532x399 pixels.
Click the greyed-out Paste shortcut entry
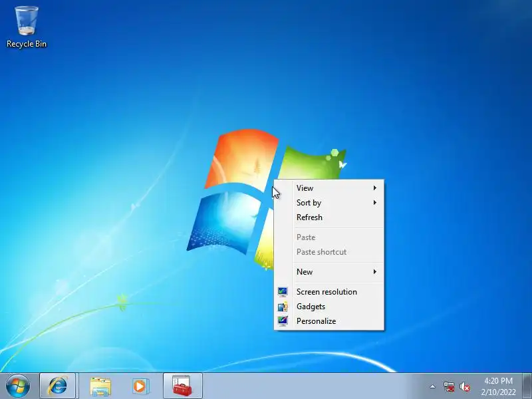pyautogui.click(x=329, y=252)
